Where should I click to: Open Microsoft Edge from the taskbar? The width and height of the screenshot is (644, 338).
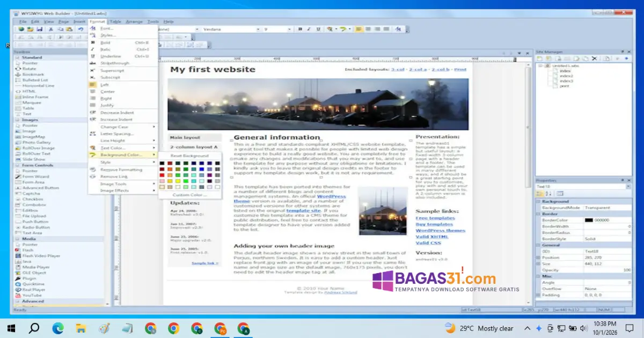[x=57, y=328]
